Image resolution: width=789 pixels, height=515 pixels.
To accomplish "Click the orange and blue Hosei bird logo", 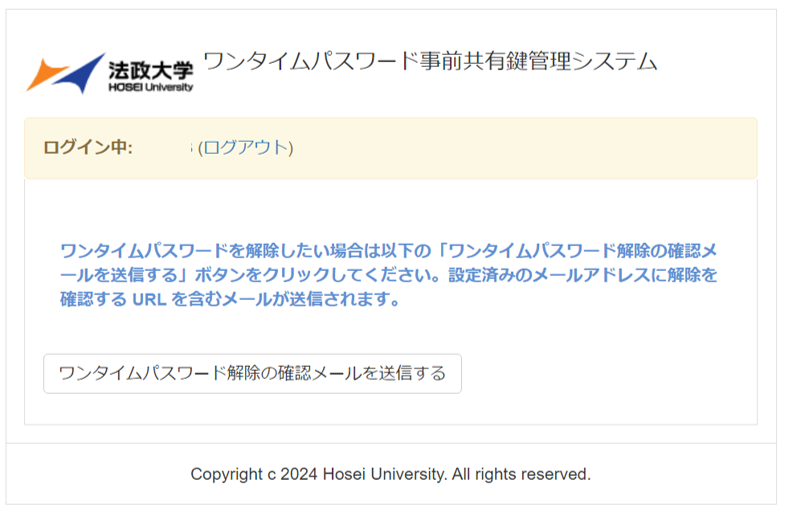I will click(65, 73).
